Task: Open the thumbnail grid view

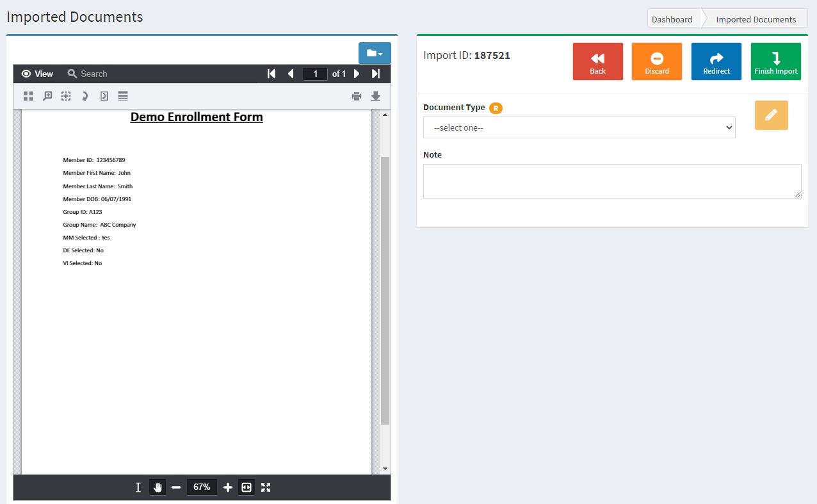Action: [x=28, y=96]
